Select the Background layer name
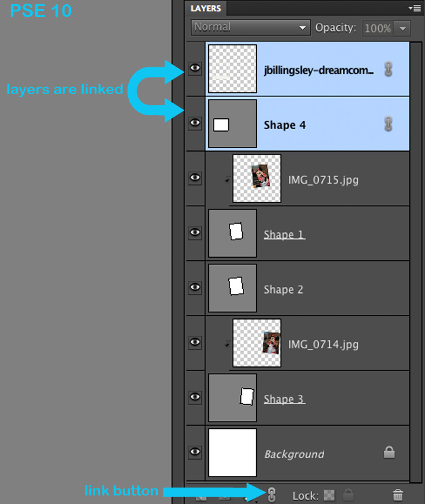425x504 pixels. coord(294,454)
